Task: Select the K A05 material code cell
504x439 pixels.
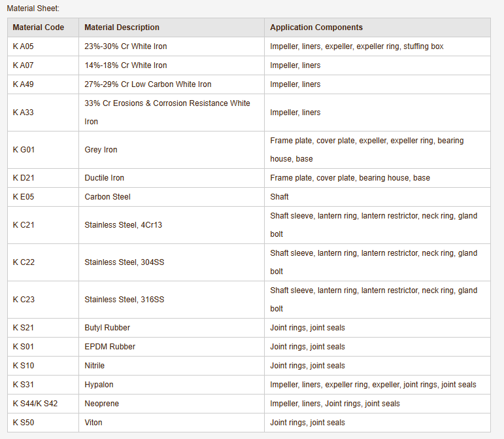Action: (23, 46)
